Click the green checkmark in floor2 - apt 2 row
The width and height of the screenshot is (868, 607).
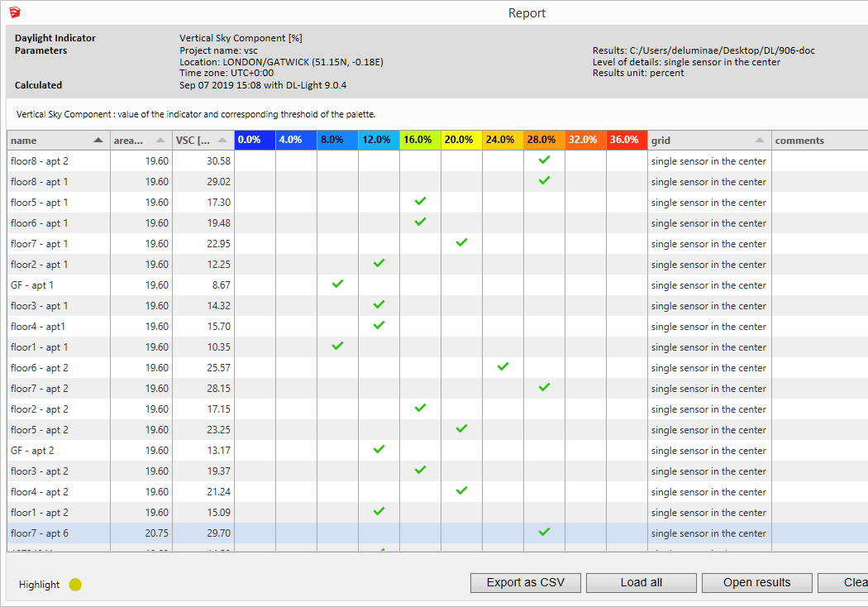[420, 408]
